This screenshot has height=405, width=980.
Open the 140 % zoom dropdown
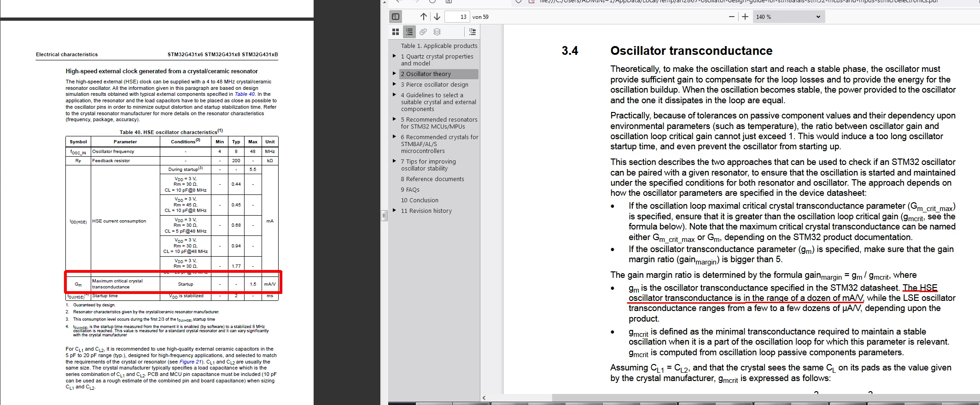788,17
